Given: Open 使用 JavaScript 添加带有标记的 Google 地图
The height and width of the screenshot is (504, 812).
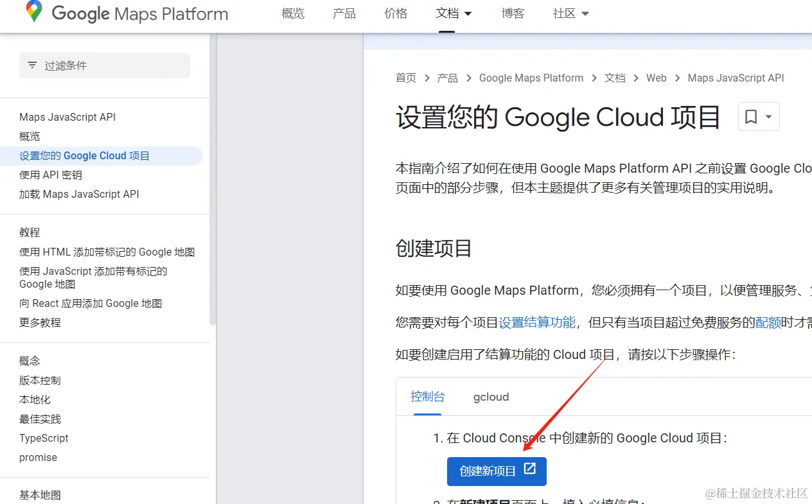Looking at the screenshot, I should (93, 277).
